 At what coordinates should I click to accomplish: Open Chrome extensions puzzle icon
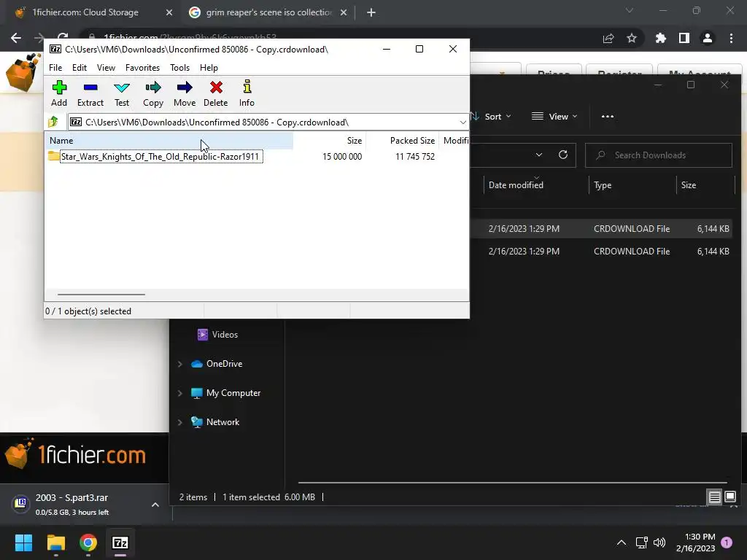click(661, 38)
